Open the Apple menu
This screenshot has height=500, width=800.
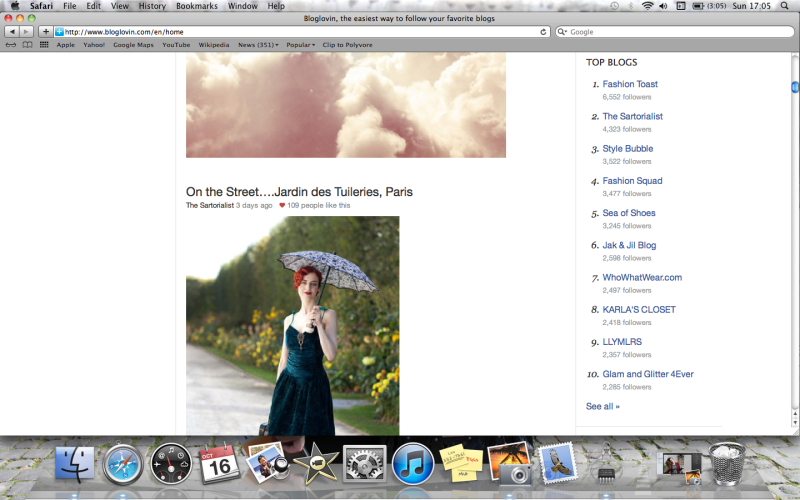tap(15, 6)
